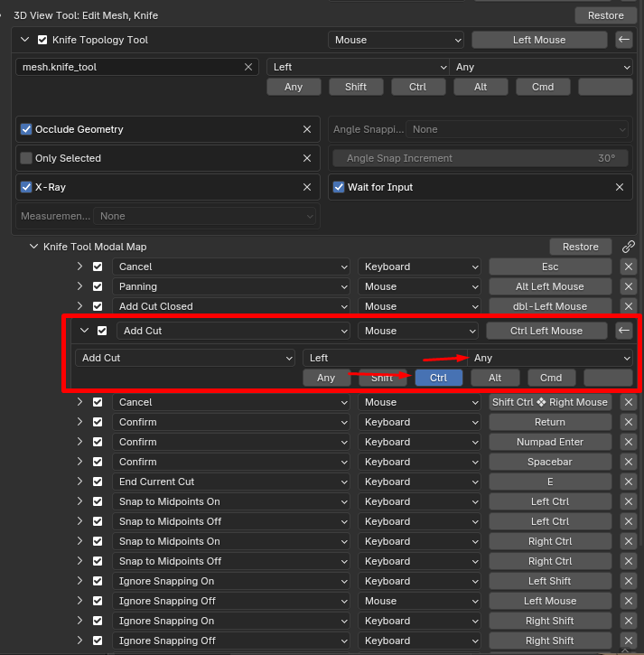Click the Left Mouse key binding button
Screen dimensions: 644x655
coord(539,40)
